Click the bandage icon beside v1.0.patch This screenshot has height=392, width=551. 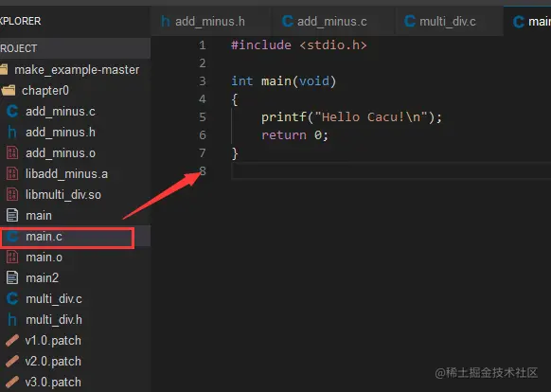(12, 340)
